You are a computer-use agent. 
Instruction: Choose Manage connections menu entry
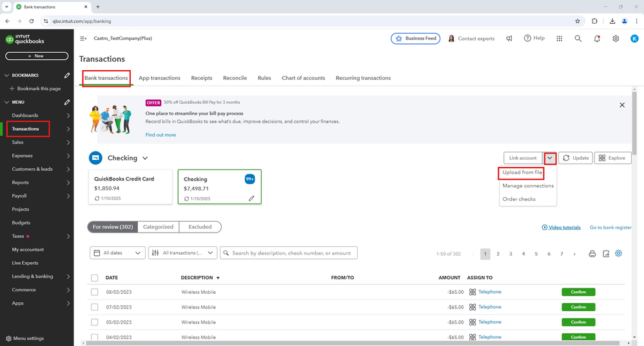(x=528, y=186)
